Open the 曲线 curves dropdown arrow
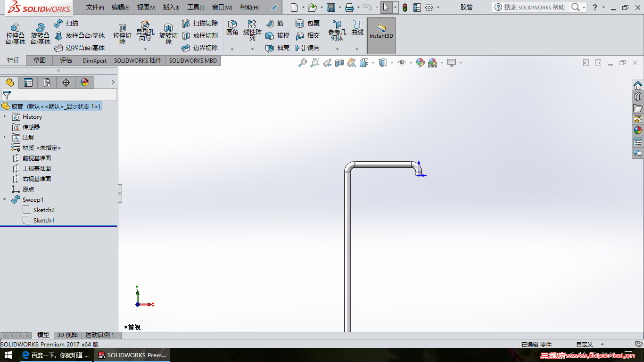Image resolution: width=644 pixels, height=362 pixels. [357, 49]
